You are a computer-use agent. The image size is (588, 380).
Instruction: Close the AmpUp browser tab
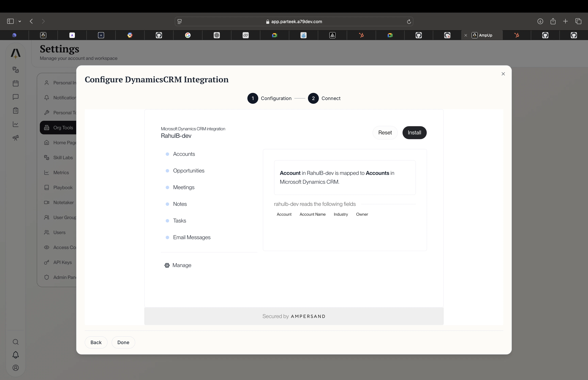(x=466, y=35)
